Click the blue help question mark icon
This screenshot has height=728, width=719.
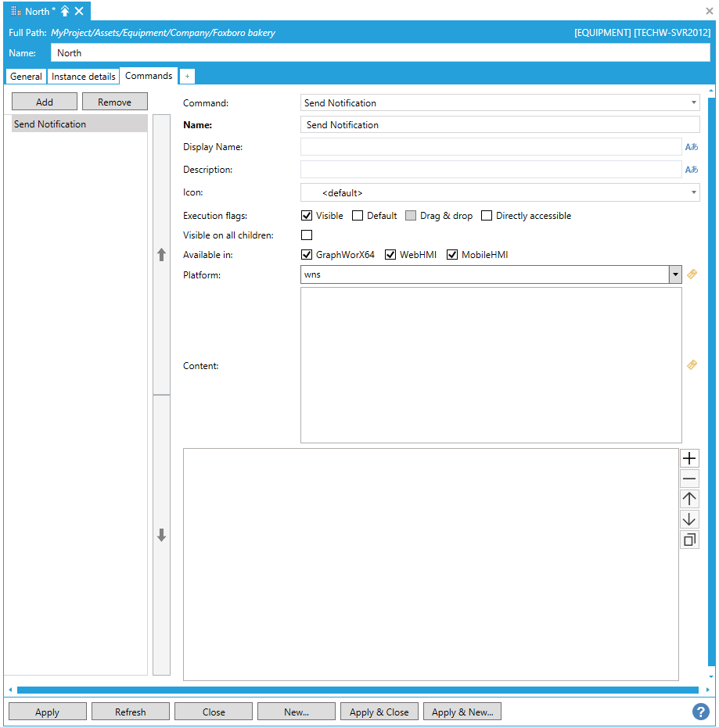pos(700,712)
